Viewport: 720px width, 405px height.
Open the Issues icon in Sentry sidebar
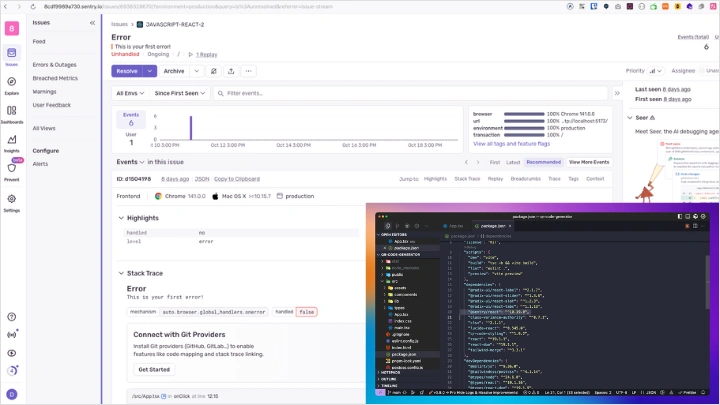[11, 53]
